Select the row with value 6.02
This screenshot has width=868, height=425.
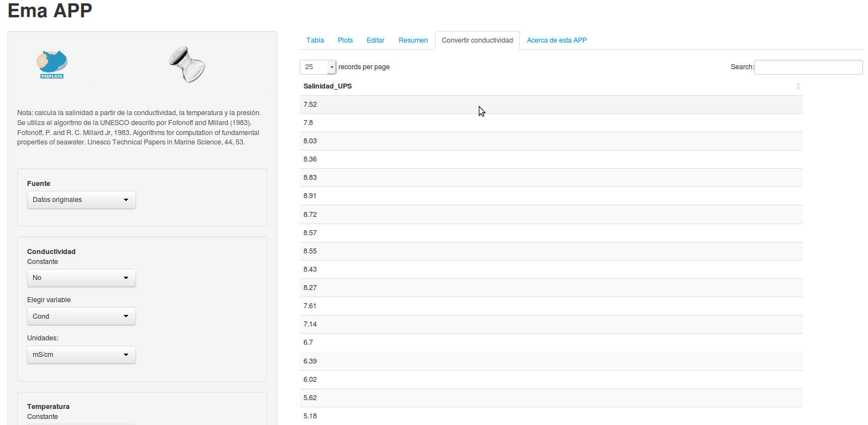tap(551, 380)
